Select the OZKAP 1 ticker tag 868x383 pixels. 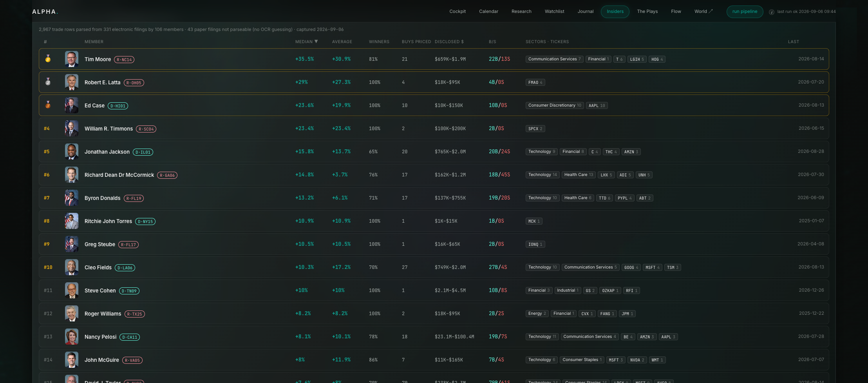(610, 290)
